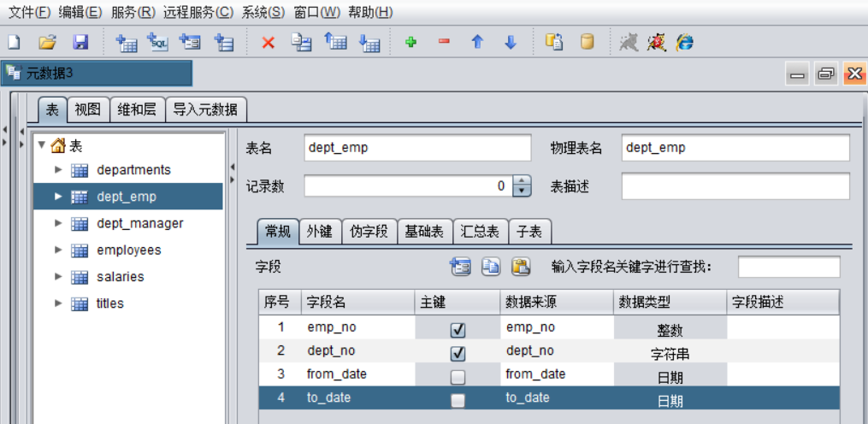Click the yellow database cylinder icon
The height and width of the screenshot is (424, 868).
click(588, 42)
